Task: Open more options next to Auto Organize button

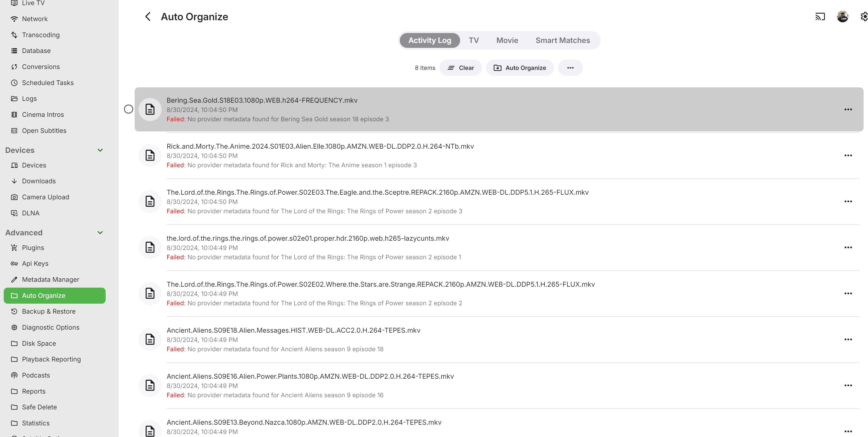Action: coord(570,68)
